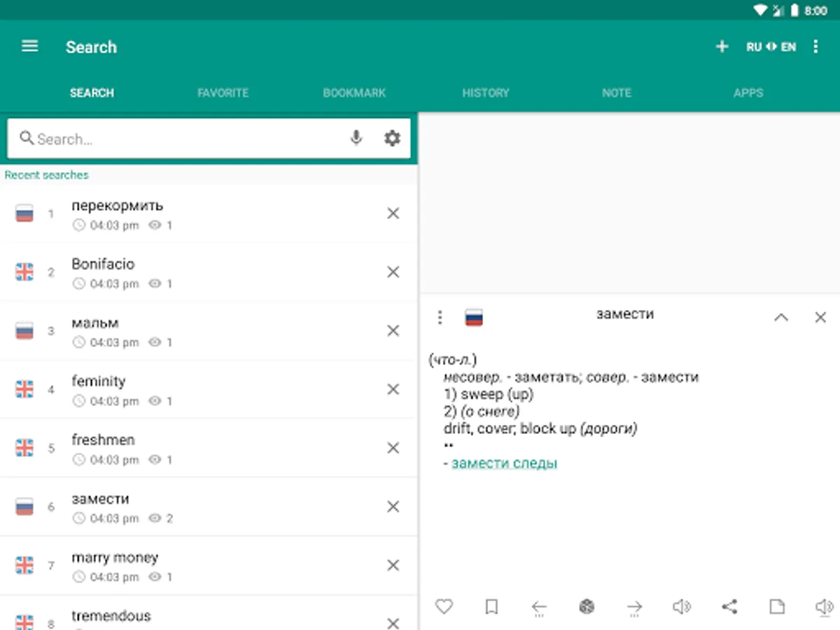The width and height of the screenshot is (840, 630).
Task: Switch RU EN language direction
Action: [771, 47]
